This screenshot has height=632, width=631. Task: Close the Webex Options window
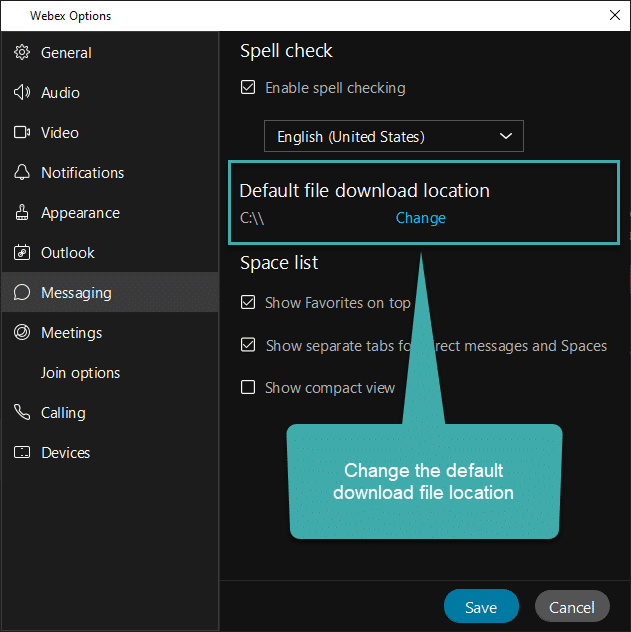point(614,15)
